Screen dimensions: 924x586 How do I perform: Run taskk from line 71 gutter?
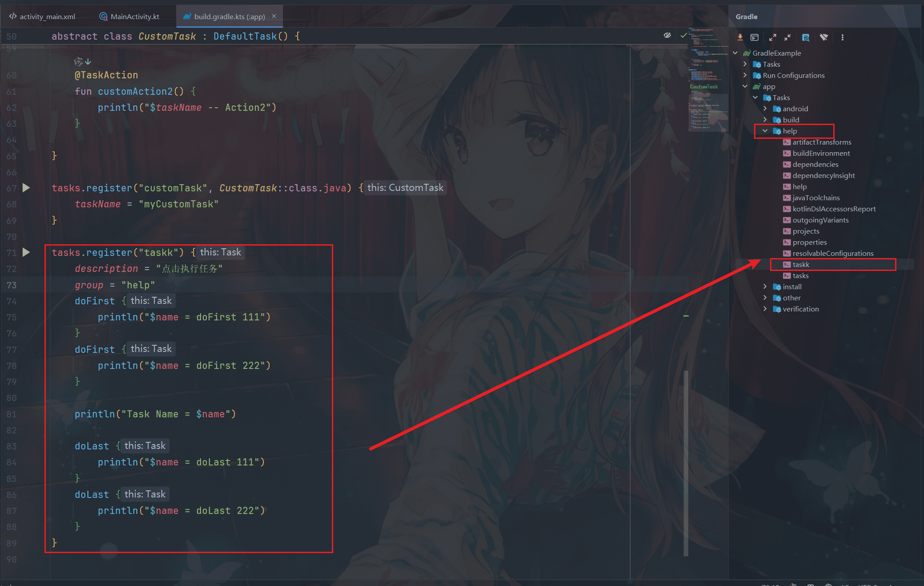(26, 252)
